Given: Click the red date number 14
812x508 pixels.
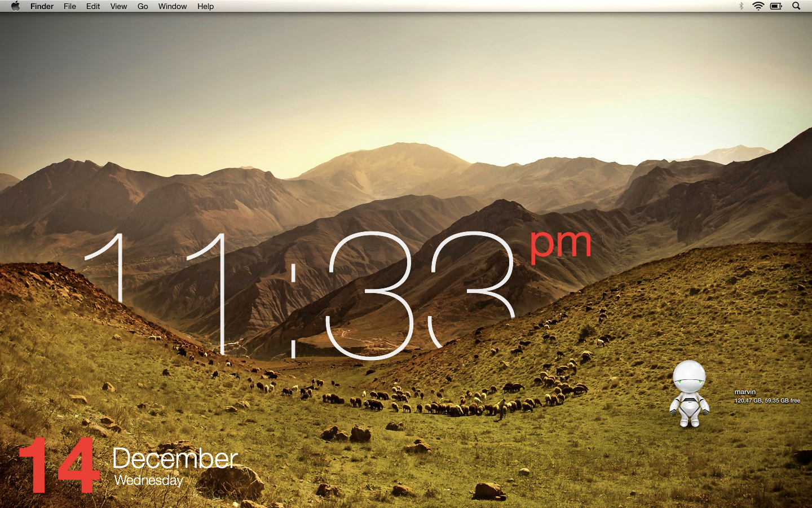Looking at the screenshot, I should point(59,465).
